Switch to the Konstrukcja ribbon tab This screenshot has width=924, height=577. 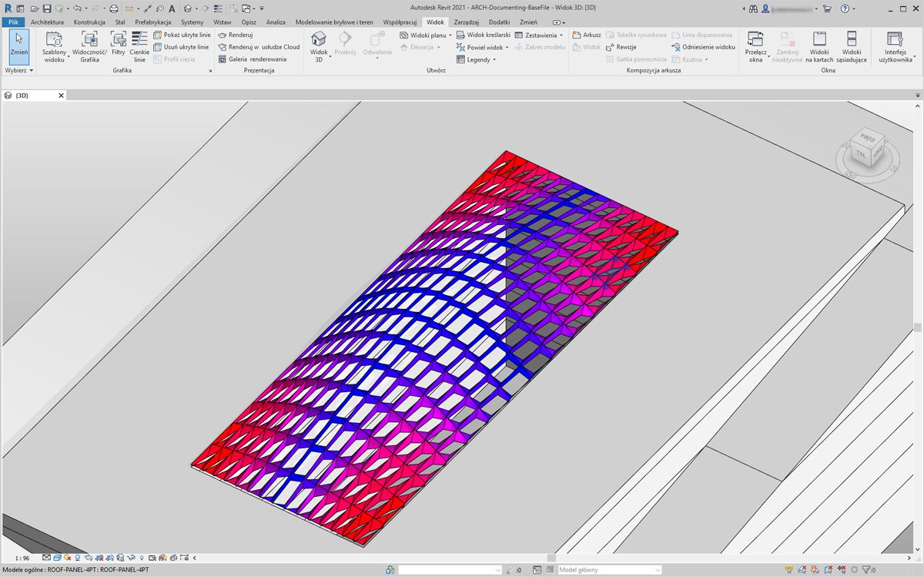click(89, 22)
